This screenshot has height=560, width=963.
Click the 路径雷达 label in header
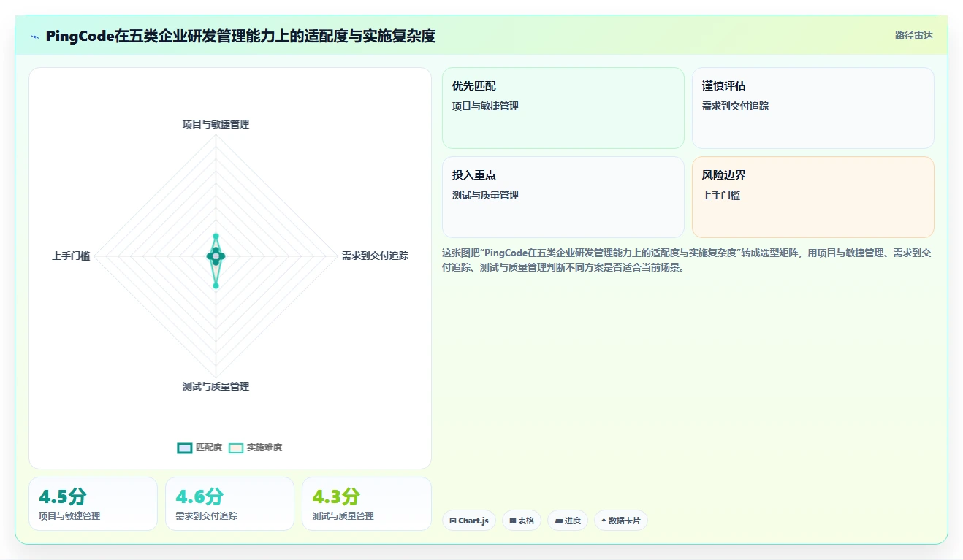click(x=914, y=35)
